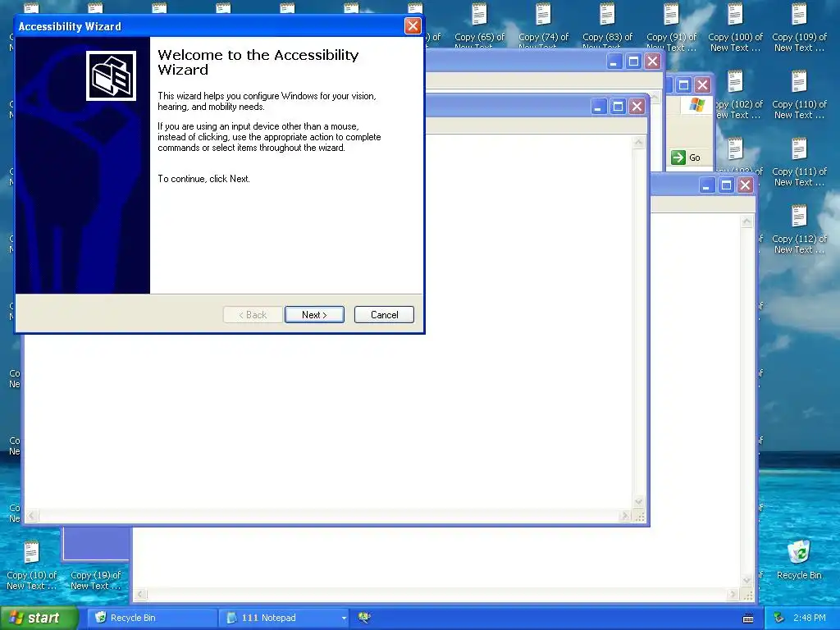Cancel the Accessibility Wizard
Image resolution: width=840 pixels, height=630 pixels.
[384, 314]
